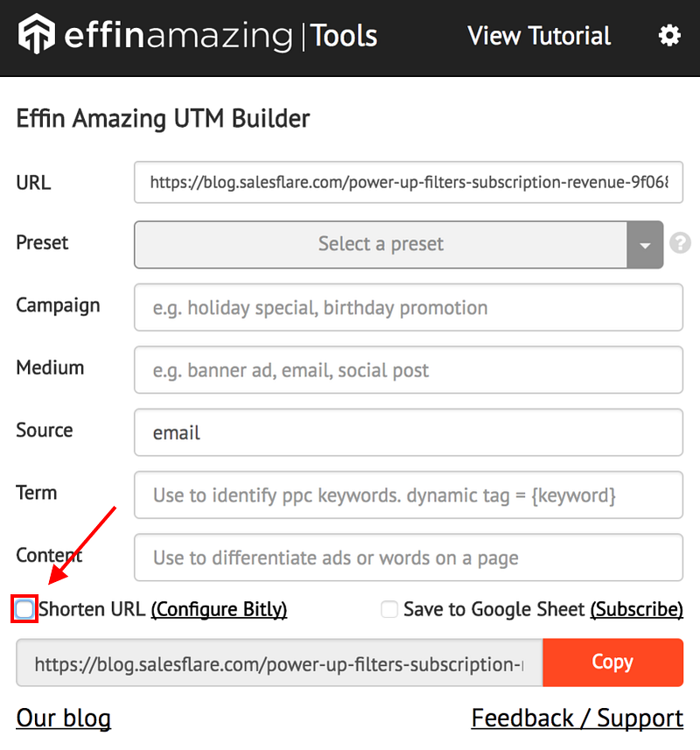Enable the Shorten URL checkbox
This screenshot has height=750, width=700.
(24, 609)
